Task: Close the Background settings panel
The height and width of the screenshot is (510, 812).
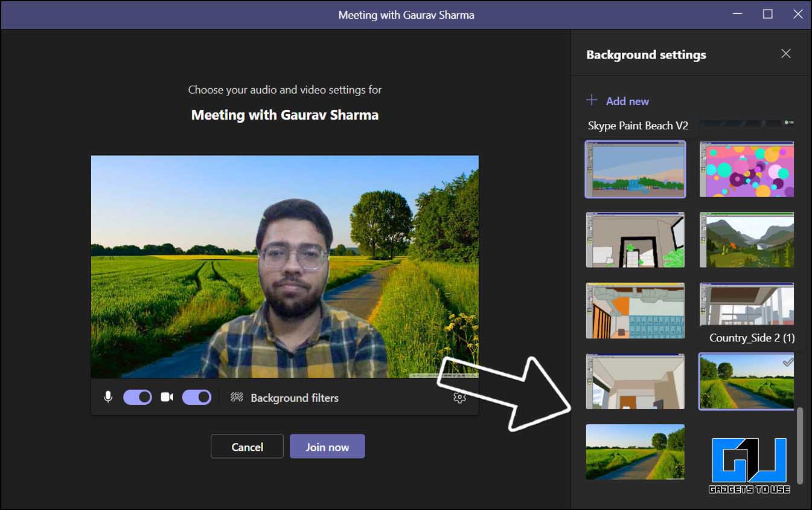Action: (x=786, y=54)
